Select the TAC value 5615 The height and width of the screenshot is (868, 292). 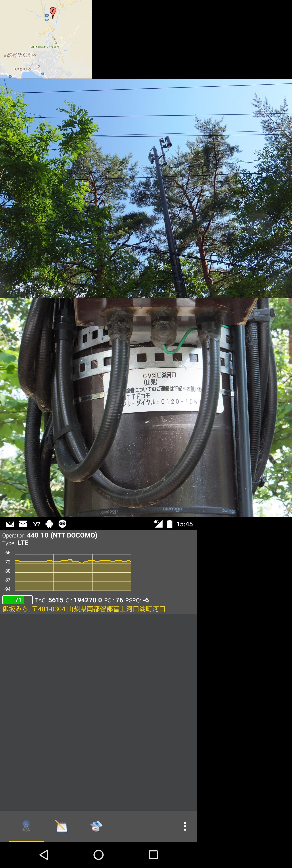[56, 600]
